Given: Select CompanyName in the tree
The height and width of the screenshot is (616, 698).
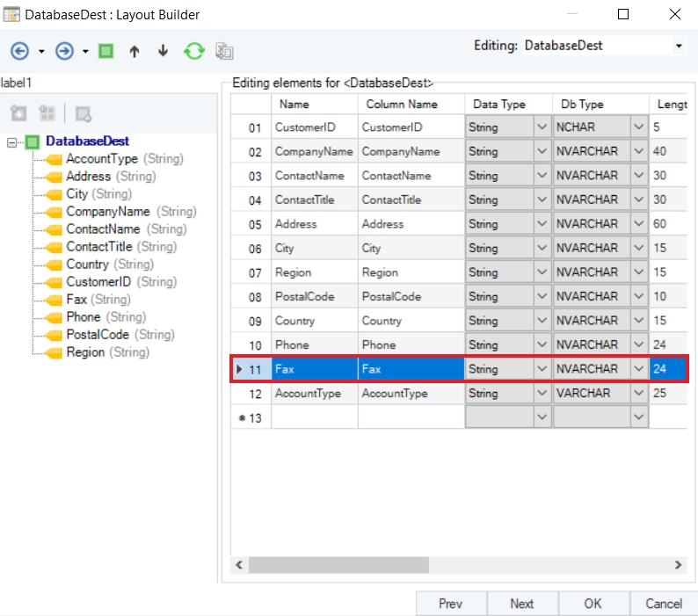Looking at the screenshot, I should pos(107,212).
